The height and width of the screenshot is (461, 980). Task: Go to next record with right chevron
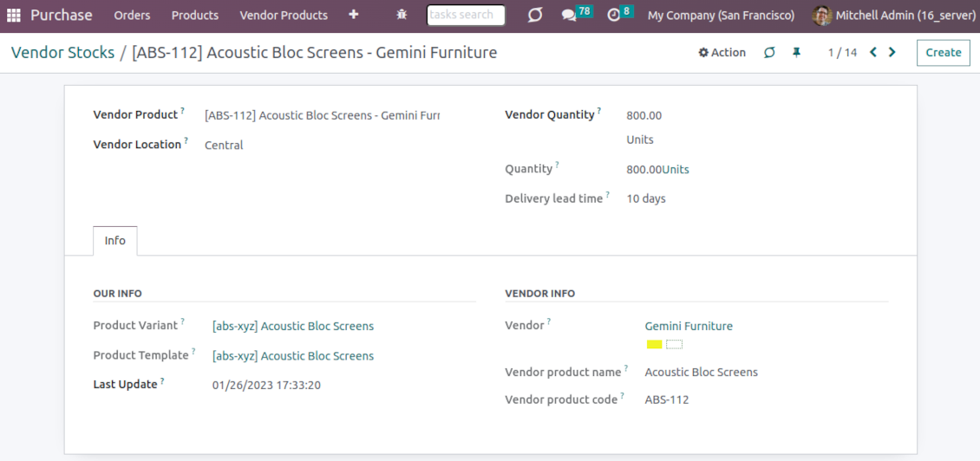click(x=892, y=53)
